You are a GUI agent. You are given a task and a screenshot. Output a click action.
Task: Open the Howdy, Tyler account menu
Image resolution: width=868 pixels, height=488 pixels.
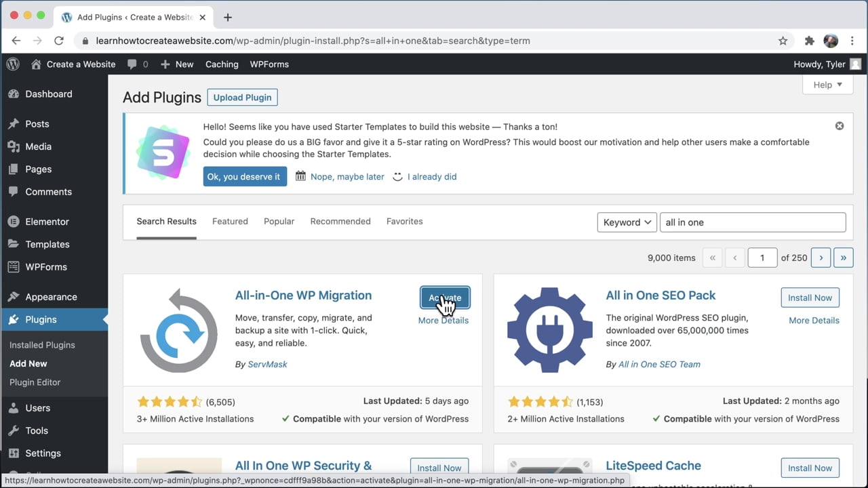[827, 64]
